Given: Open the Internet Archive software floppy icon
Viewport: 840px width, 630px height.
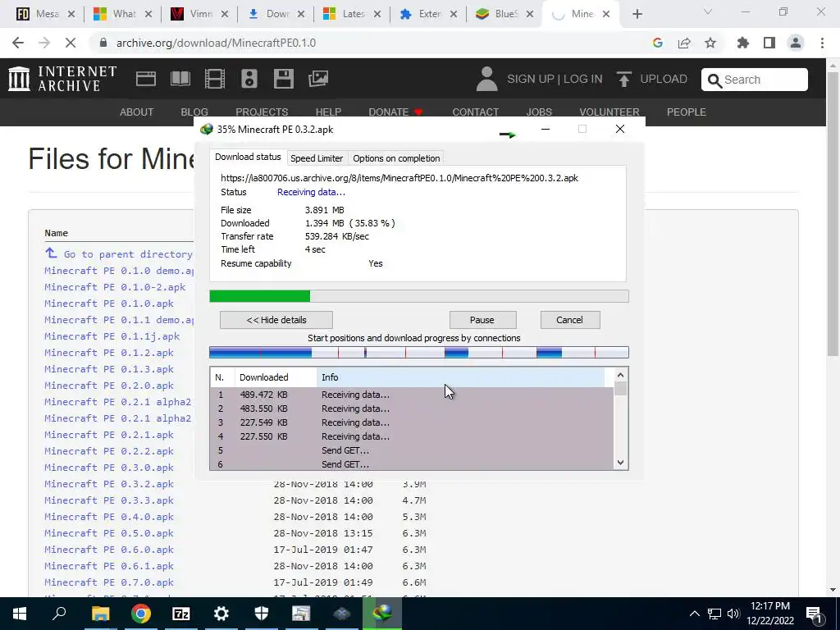Looking at the screenshot, I should (x=283, y=79).
